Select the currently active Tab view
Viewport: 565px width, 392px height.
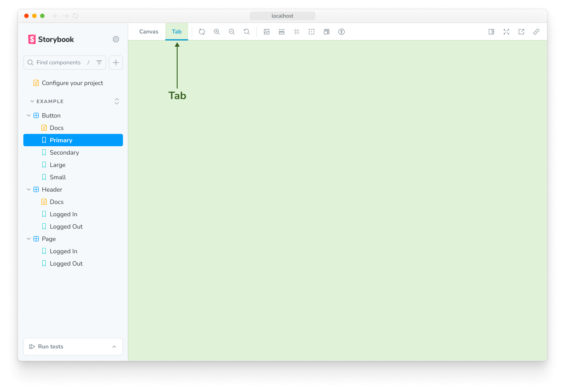176,31
